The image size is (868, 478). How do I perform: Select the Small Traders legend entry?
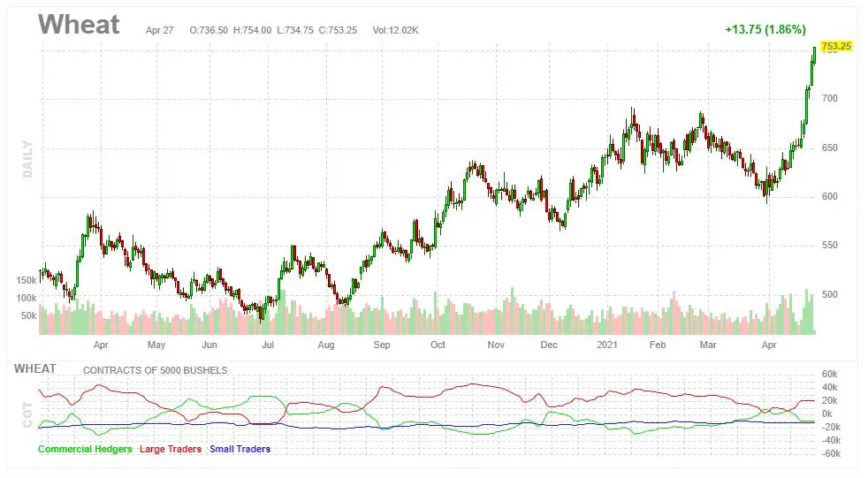point(240,449)
